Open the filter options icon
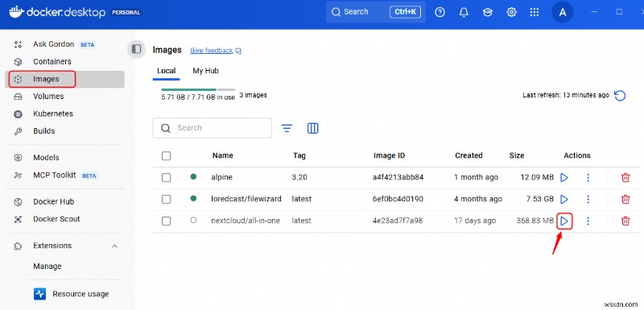 (x=287, y=128)
